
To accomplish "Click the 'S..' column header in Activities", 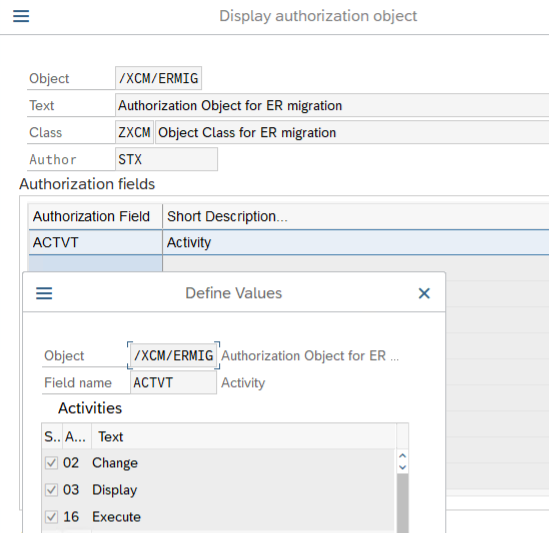I will tap(52, 437).
